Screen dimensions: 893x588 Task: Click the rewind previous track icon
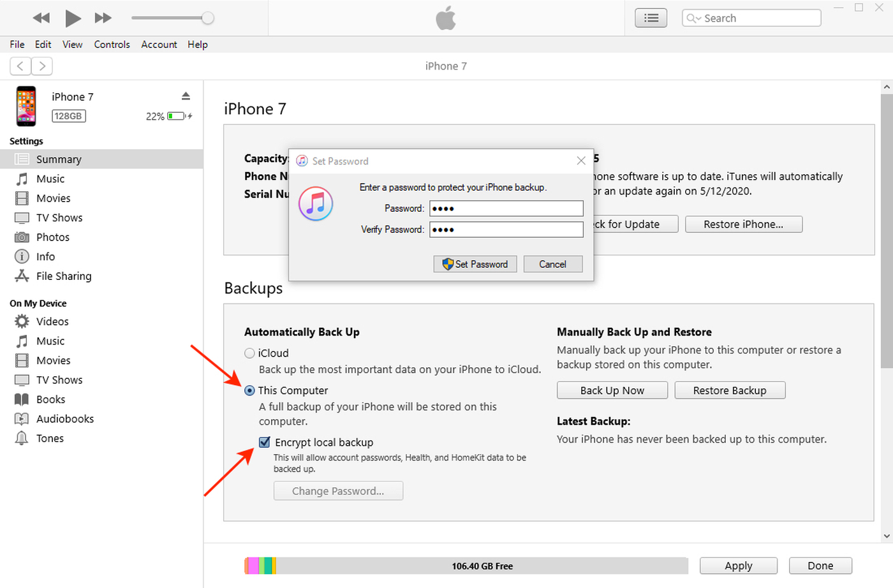[41, 18]
